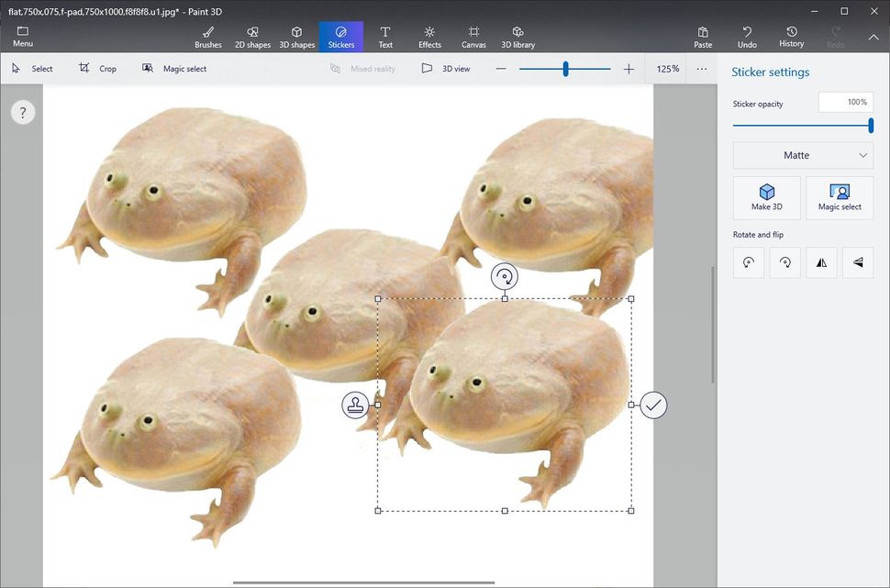Flip the sticker horizontally
Screen dimensions: 890x588
821,263
